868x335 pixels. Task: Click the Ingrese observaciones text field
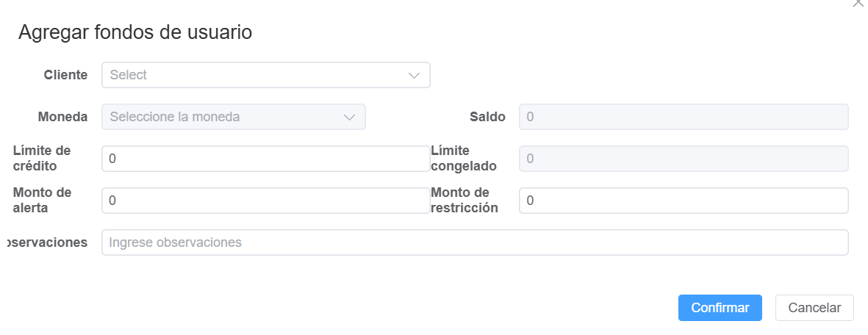pyautogui.click(x=474, y=242)
